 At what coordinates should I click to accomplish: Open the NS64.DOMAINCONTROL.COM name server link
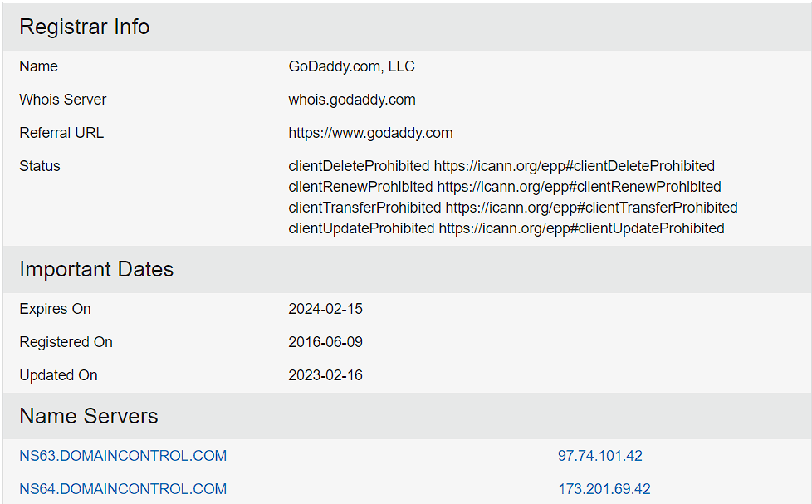coord(123,489)
